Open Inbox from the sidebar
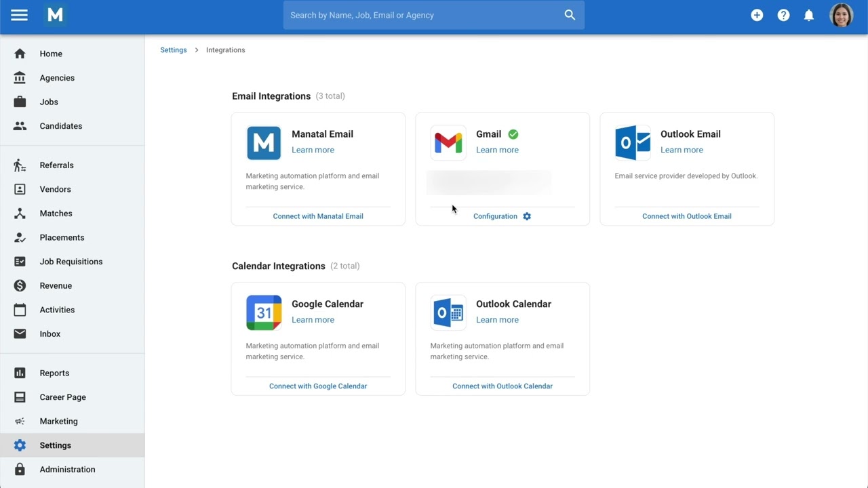 [x=50, y=334]
